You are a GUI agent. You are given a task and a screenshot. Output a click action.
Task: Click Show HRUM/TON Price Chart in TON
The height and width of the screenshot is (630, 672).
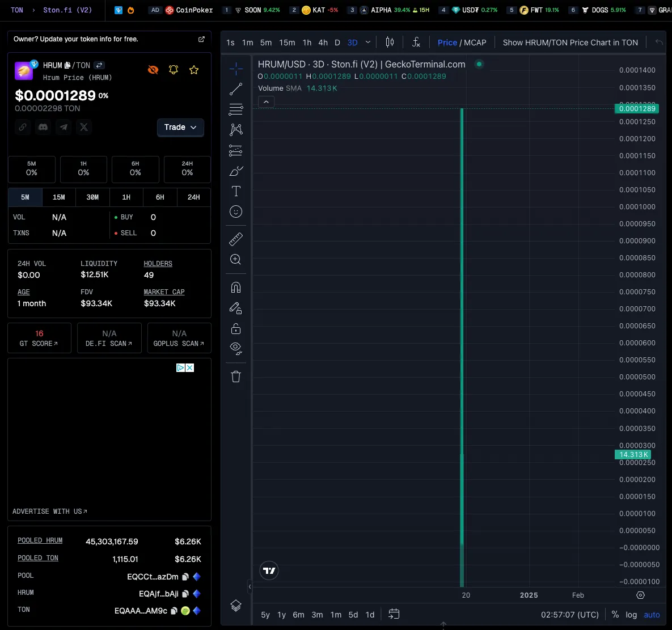tap(570, 43)
